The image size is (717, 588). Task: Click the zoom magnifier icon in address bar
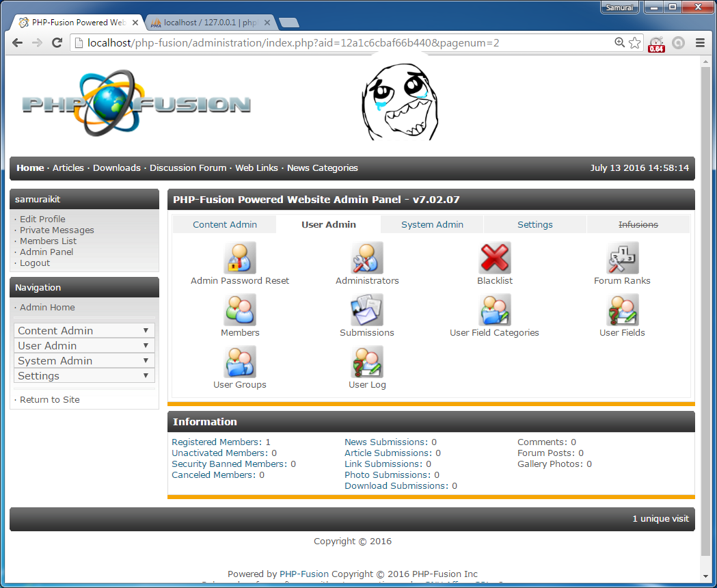pyautogui.click(x=619, y=42)
